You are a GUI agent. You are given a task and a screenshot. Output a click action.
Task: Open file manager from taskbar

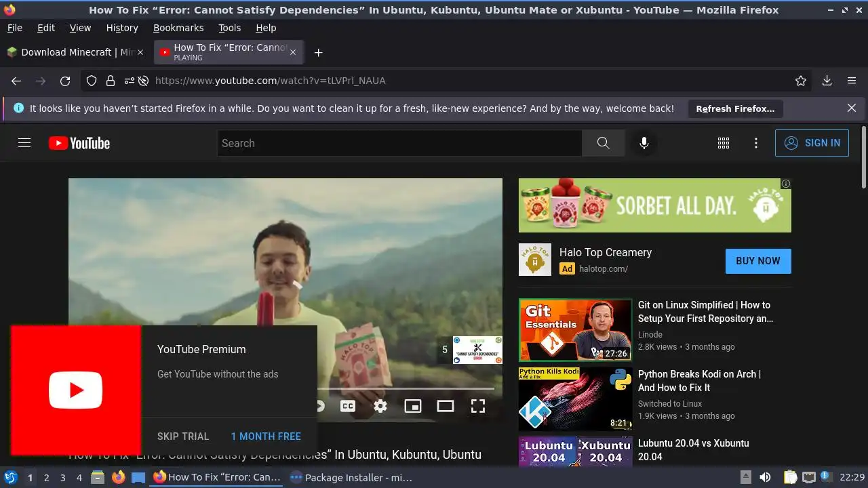98,477
